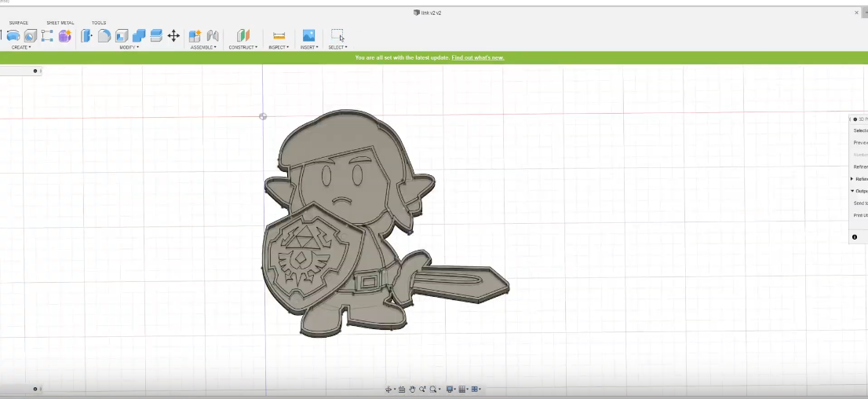Click the Select window-selection icon
The image size is (868, 399).
(x=337, y=36)
